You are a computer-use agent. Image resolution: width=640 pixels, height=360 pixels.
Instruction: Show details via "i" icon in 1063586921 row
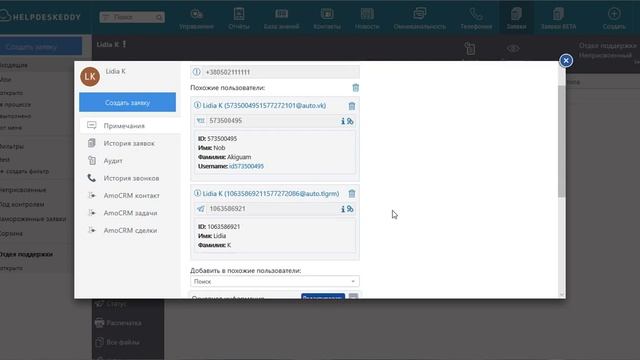343,209
